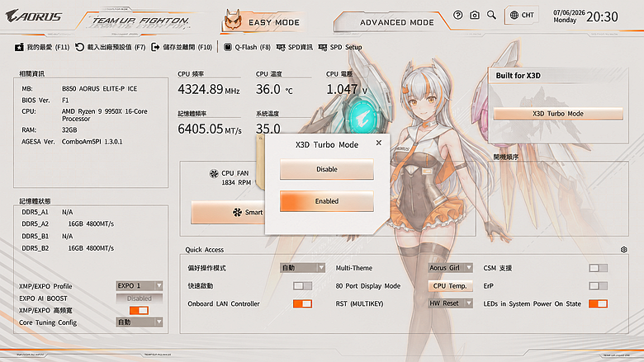Take a screenshot with the camera icon

tap(475, 15)
